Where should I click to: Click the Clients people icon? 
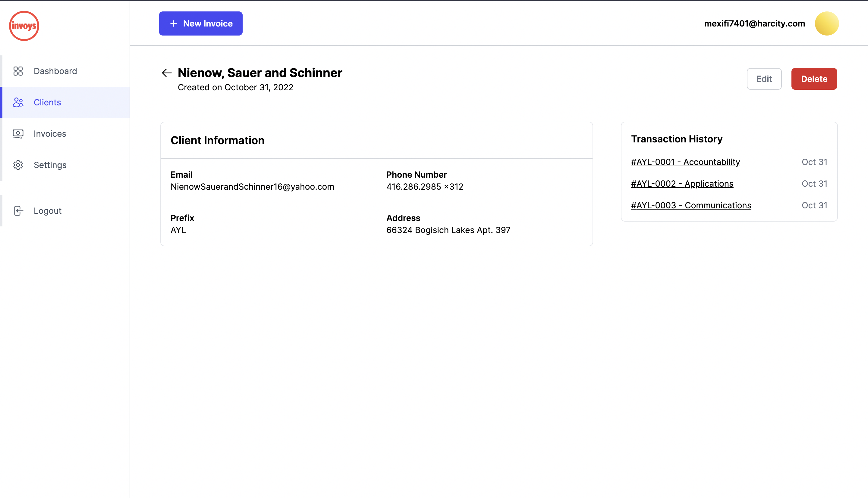(x=18, y=102)
